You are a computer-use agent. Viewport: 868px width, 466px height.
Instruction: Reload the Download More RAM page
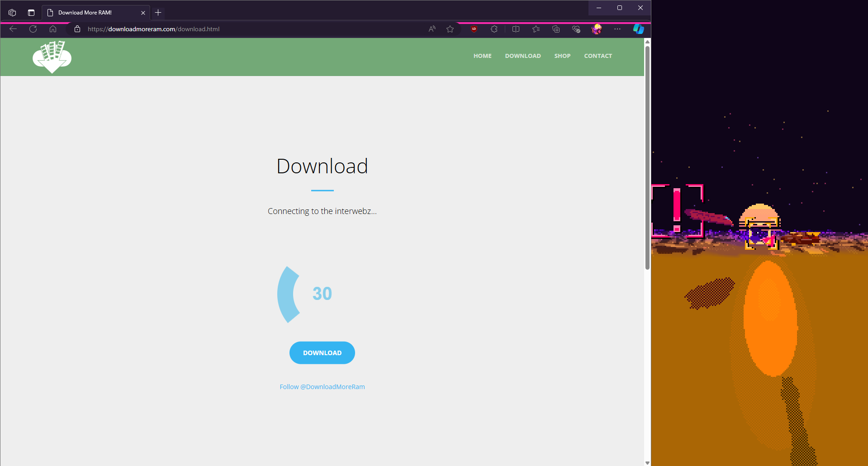(x=33, y=29)
